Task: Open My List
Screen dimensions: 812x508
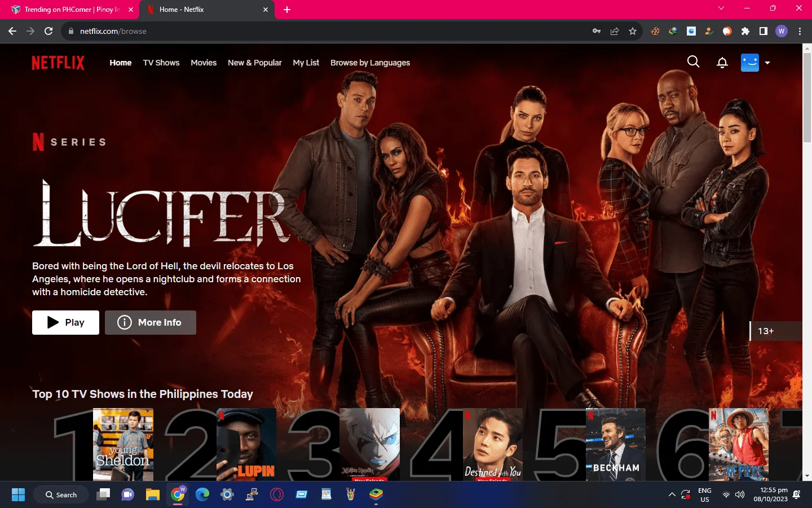Action: pos(306,63)
